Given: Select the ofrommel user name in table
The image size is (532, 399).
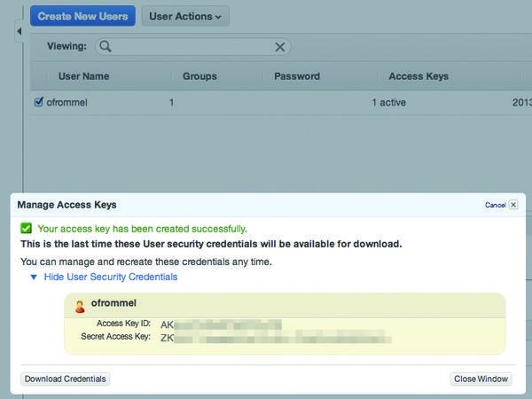Looking at the screenshot, I should (x=66, y=103).
